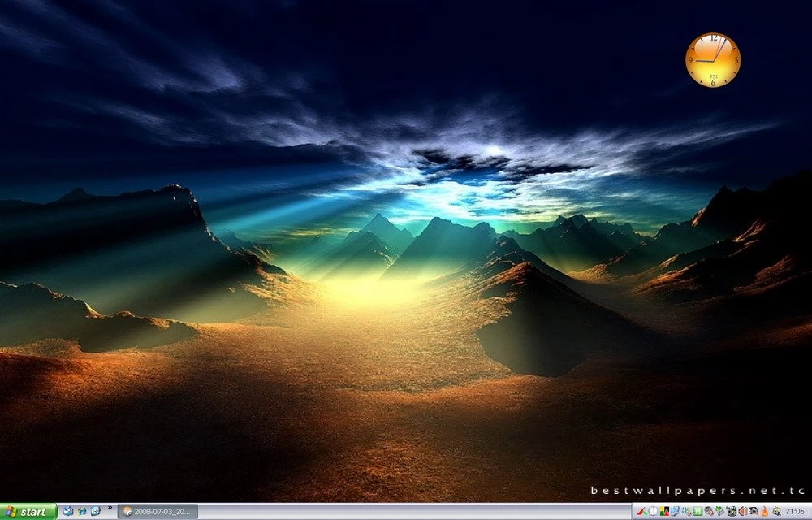Select the 2008-07-03_20 taskbar window

coord(158,513)
